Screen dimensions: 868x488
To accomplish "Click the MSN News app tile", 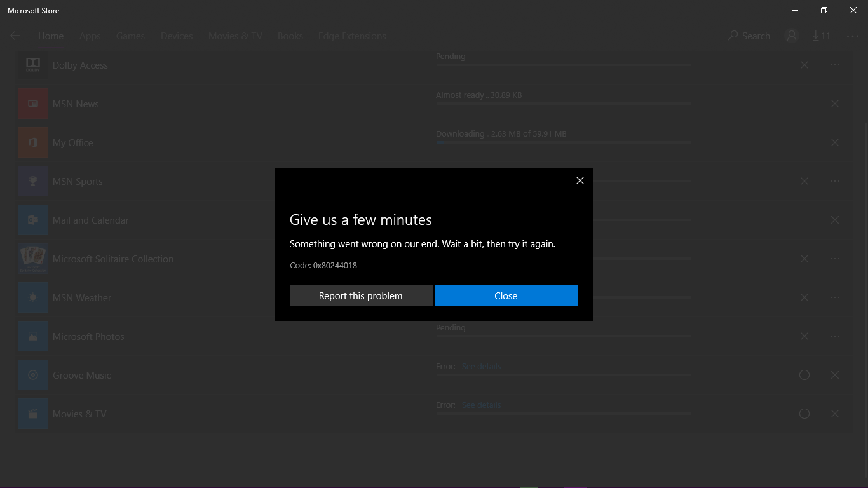I will click(33, 104).
